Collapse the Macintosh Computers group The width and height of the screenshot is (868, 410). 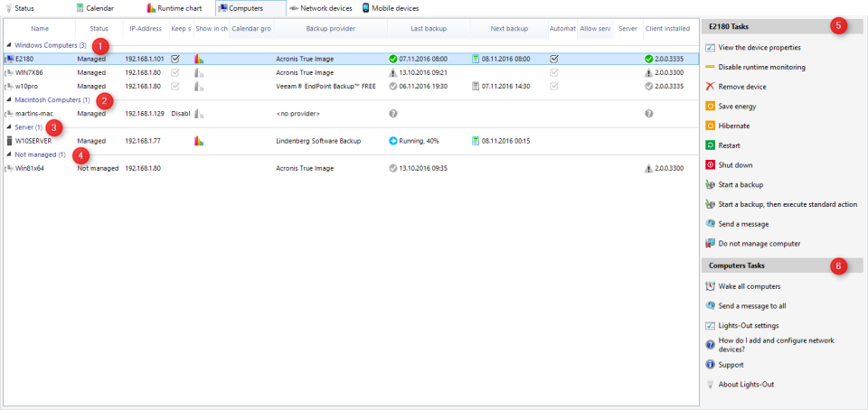pyautogui.click(x=9, y=100)
